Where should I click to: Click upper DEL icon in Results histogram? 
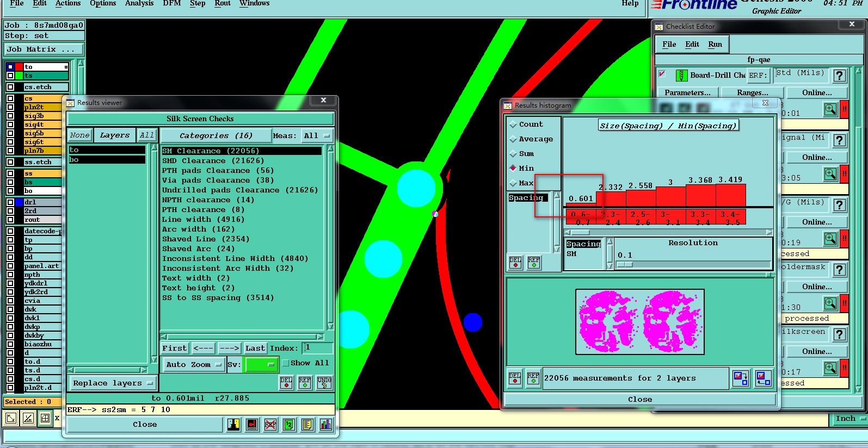coord(515,263)
